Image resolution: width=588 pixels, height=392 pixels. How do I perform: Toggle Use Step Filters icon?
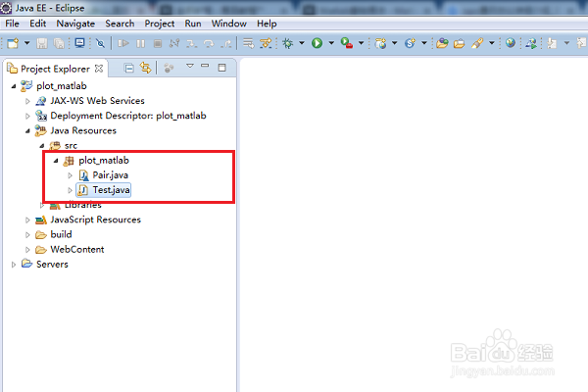tap(266, 43)
